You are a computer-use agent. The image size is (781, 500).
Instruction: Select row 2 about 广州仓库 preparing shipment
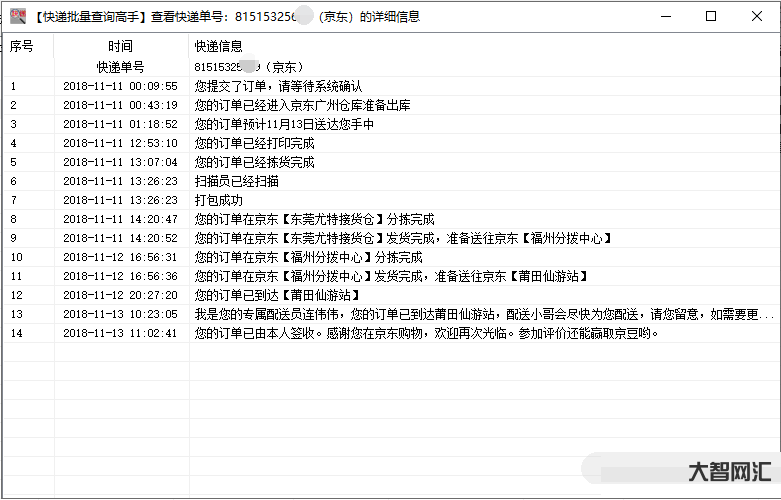point(302,105)
